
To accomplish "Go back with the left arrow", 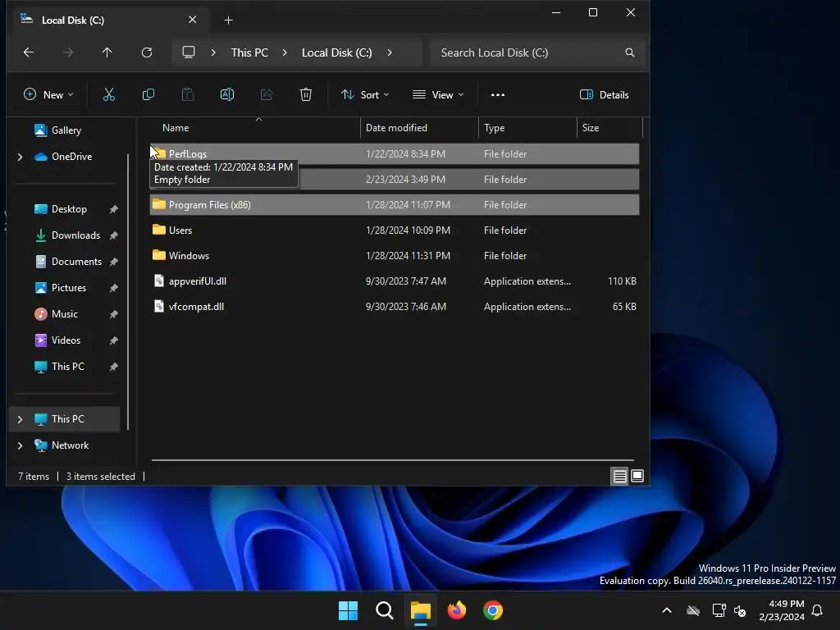I will point(29,52).
